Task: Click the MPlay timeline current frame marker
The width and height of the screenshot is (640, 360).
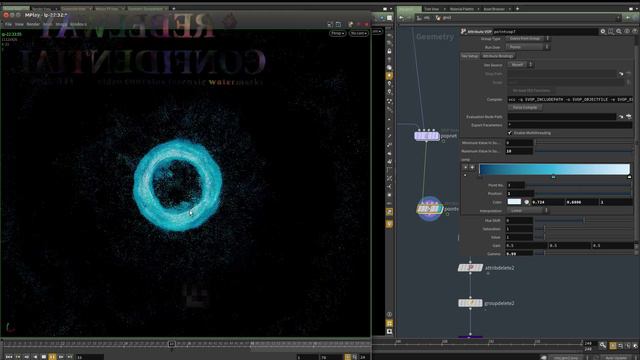Action: coord(172,344)
